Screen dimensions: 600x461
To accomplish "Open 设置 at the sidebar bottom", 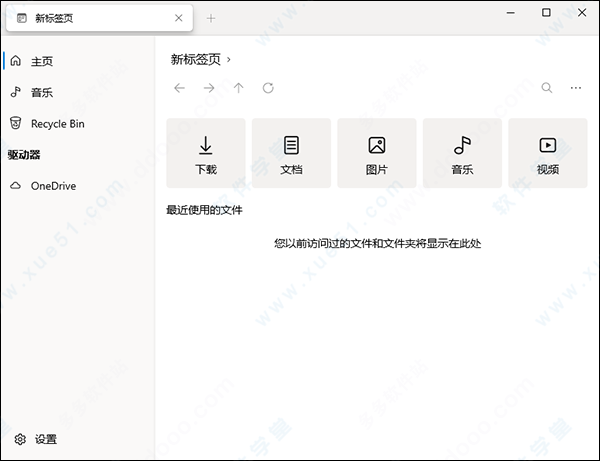I will (x=78, y=439).
